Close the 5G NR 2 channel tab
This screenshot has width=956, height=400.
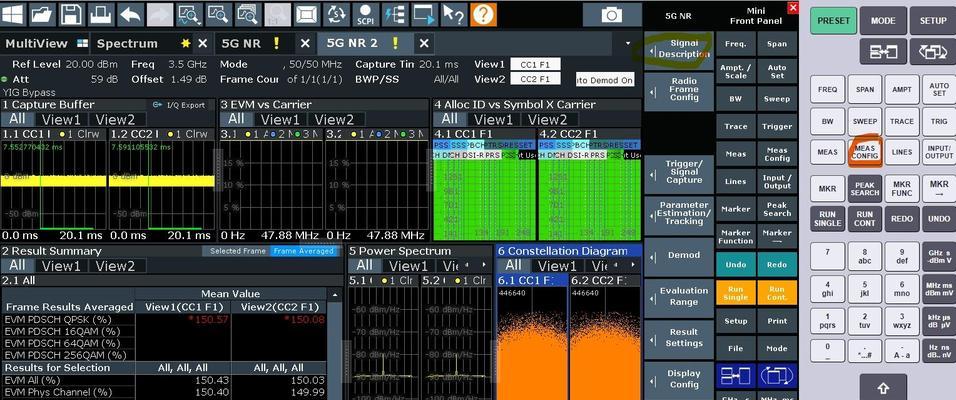tap(424, 43)
